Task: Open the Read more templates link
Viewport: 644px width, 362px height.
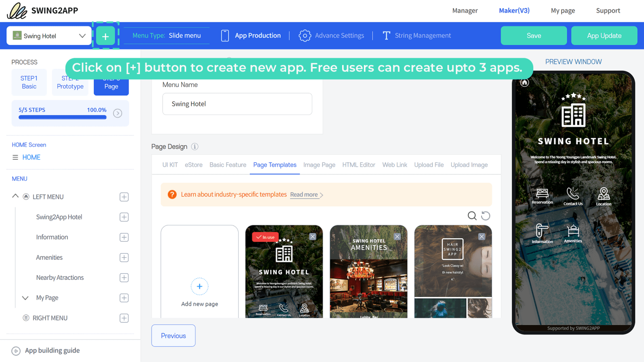Action: (304, 194)
